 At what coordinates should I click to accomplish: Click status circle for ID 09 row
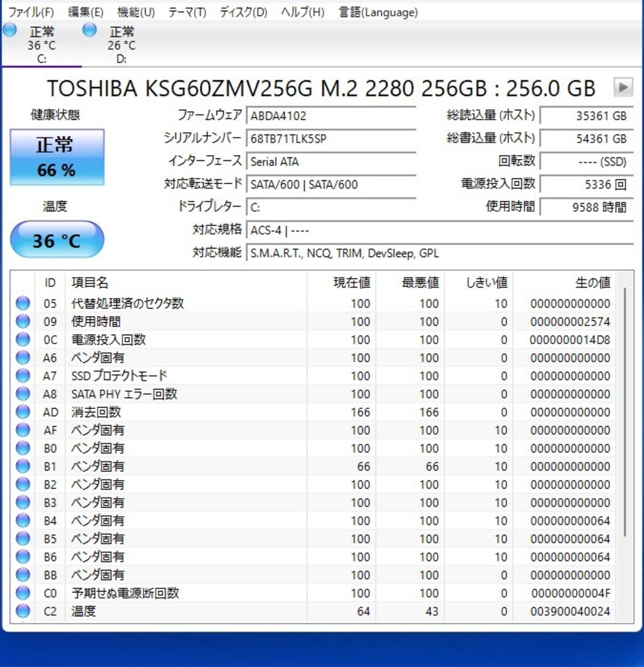point(23,321)
